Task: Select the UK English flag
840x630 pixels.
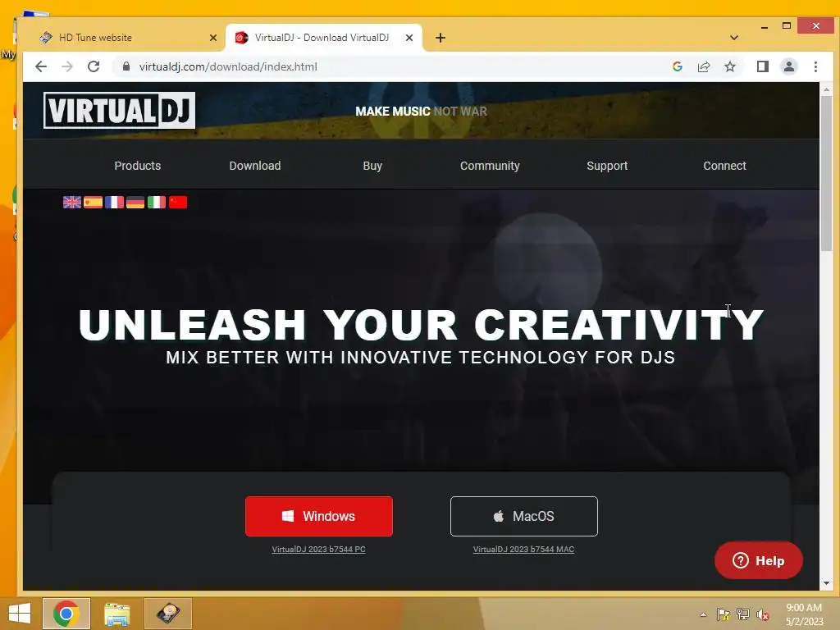Action: click(x=72, y=202)
